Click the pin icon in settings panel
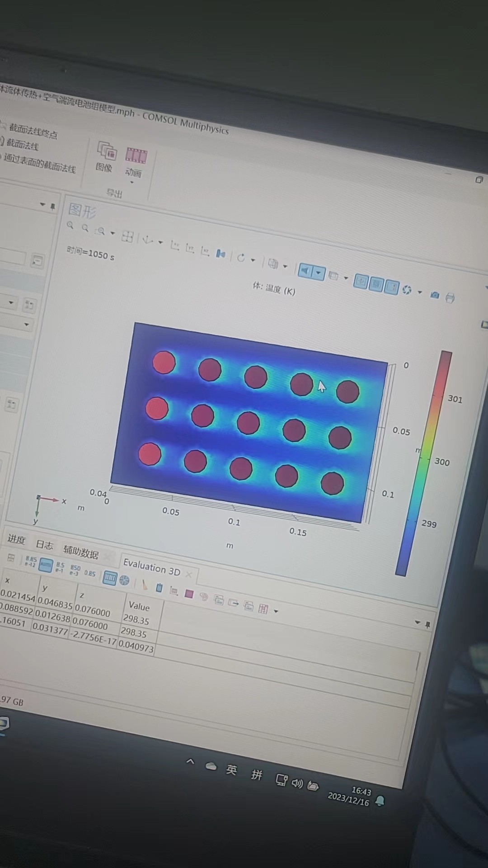Image resolution: width=488 pixels, height=868 pixels. [x=53, y=207]
